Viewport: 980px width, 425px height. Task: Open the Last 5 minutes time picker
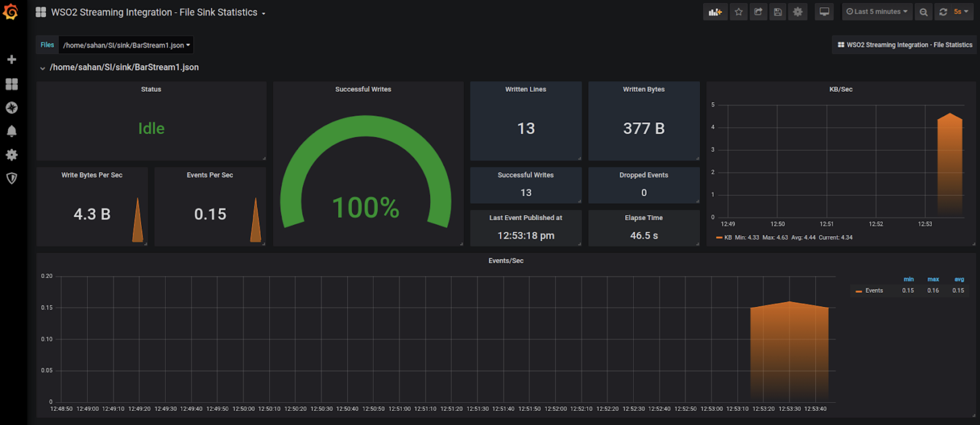[877, 12]
